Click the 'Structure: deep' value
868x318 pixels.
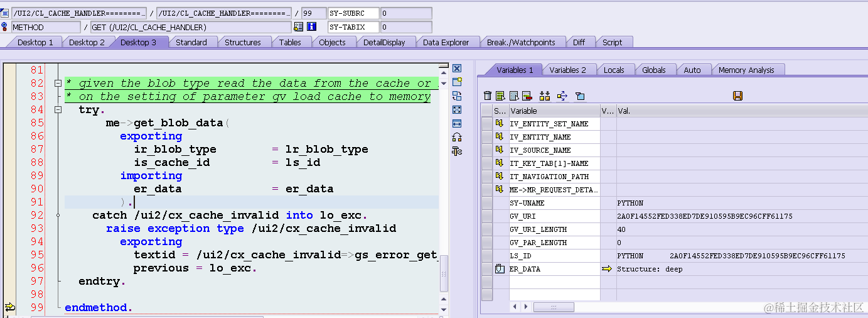tap(650, 269)
